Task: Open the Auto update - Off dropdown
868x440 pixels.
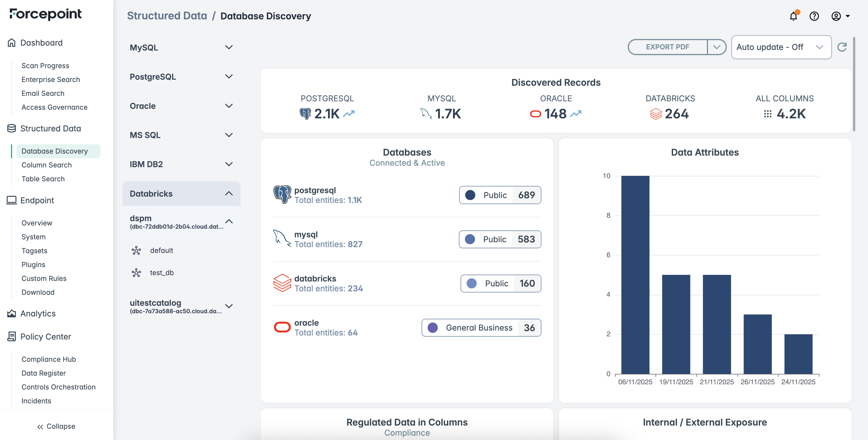Action: [781, 47]
